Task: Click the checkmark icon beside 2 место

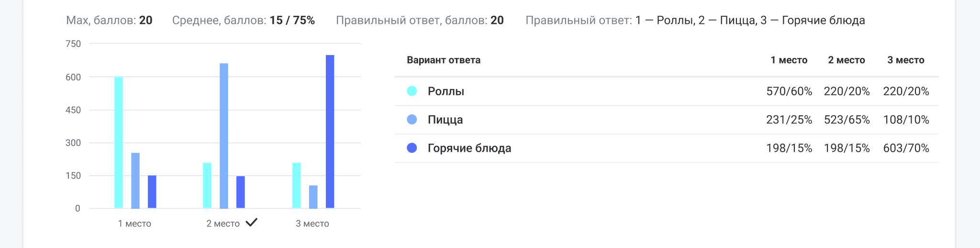Action: coord(252,223)
